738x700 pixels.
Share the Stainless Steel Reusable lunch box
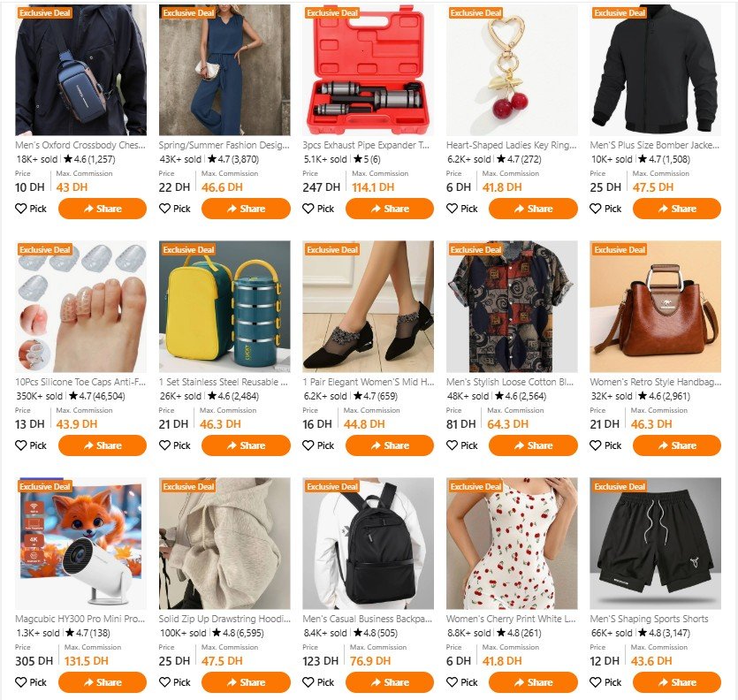[x=246, y=445]
